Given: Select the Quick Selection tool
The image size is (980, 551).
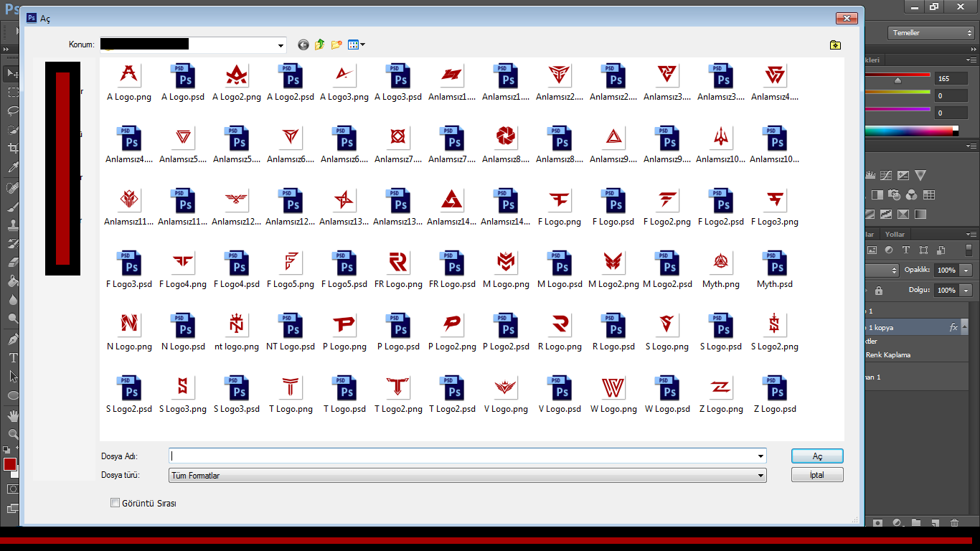Looking at the screenshot, I should pyautogui.click(x=12, y=130).
